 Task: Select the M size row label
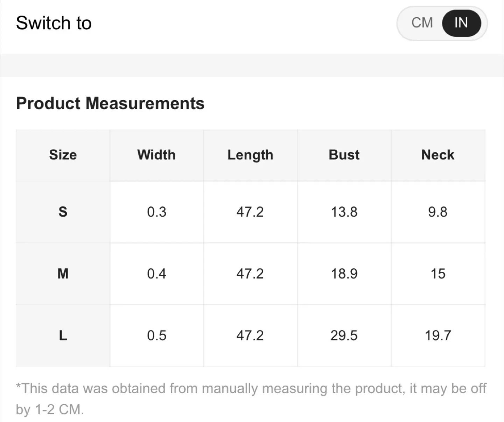(63, 274)
